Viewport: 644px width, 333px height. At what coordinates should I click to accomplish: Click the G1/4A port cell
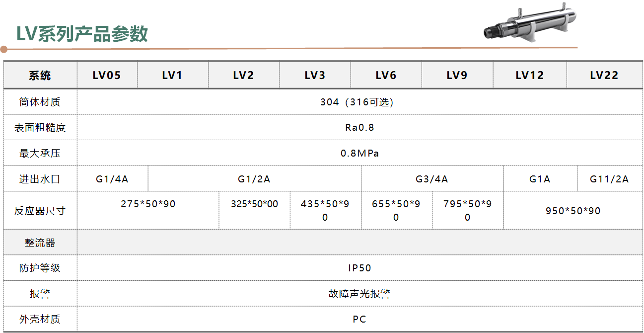112,179
